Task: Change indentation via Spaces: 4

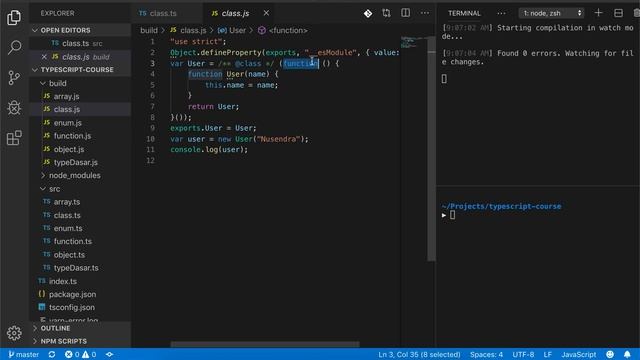Action: (x=486, y=354)
